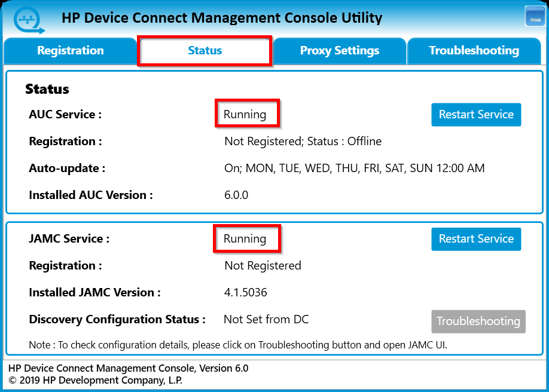Image resolution: width=549 pixels, height=392 pixels.
Task: Open the Proxy Settings tab
Action: point(338,51)
